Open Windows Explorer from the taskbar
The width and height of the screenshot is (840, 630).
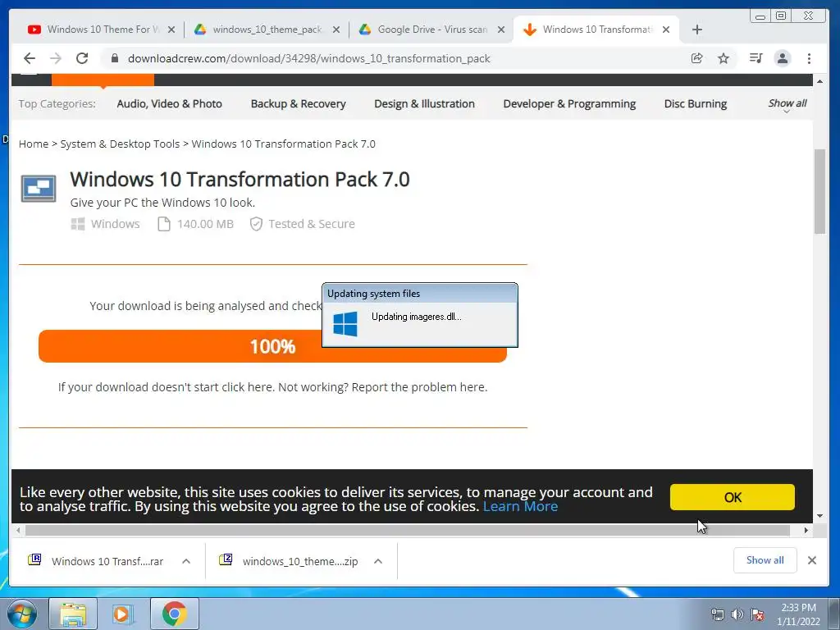73,614
